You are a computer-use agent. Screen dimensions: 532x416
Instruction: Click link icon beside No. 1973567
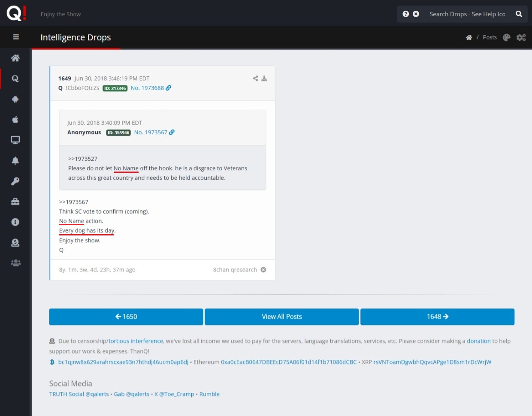click(x=172, y=133)
